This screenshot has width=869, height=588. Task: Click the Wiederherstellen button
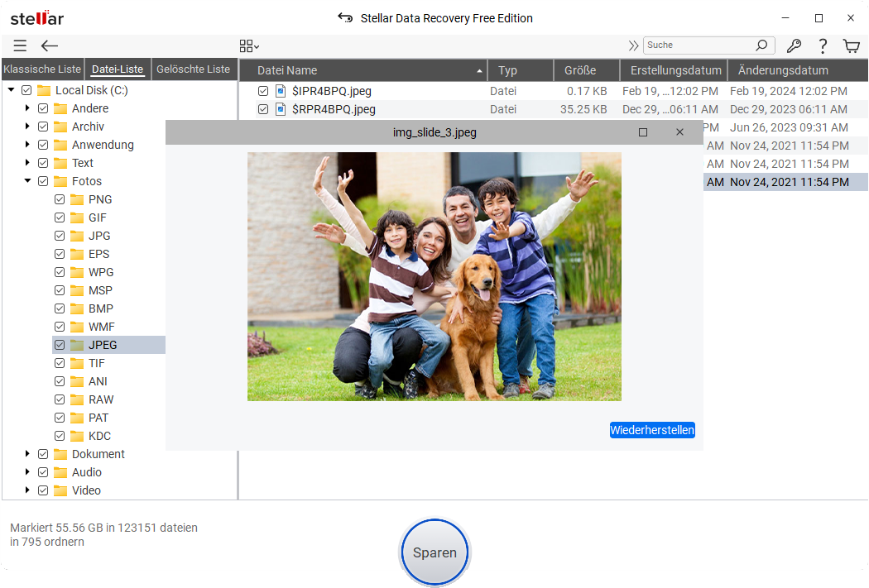pyautogui.click(x=652, y=430)
